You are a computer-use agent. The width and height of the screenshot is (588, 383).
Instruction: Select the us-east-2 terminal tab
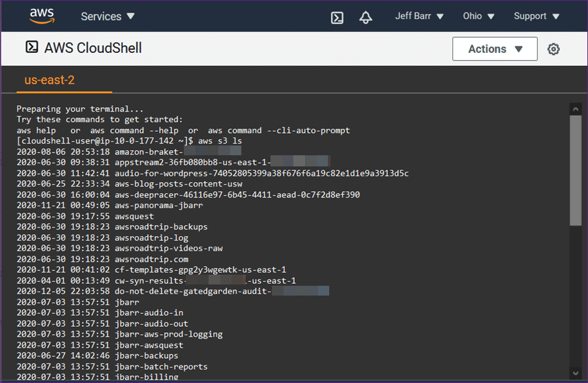pyautogui.click(x=48, y=80)
